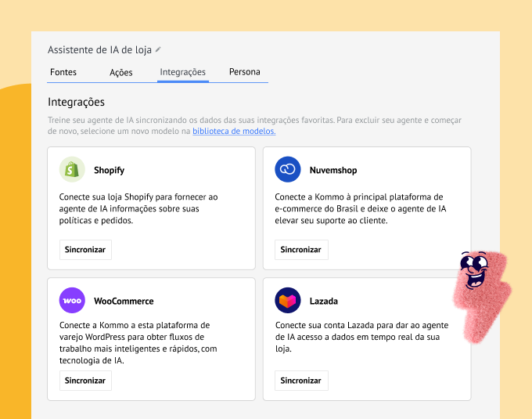Viewport: 532px width, 419px height.
Task: Click the WooCommerce card title
Action: point(123,301)
